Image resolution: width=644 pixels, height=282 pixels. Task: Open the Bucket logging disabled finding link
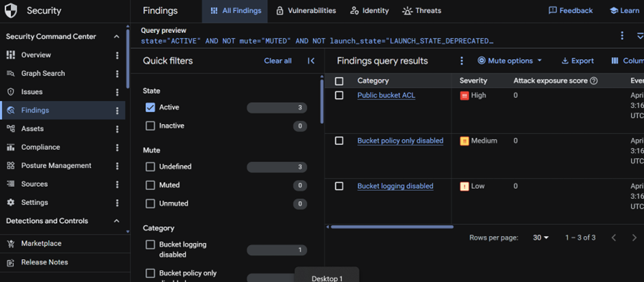point(395,186)
